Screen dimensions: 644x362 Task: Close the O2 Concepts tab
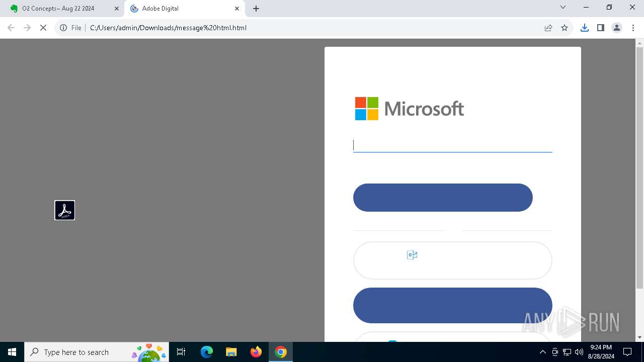click(x=117, y=9)
